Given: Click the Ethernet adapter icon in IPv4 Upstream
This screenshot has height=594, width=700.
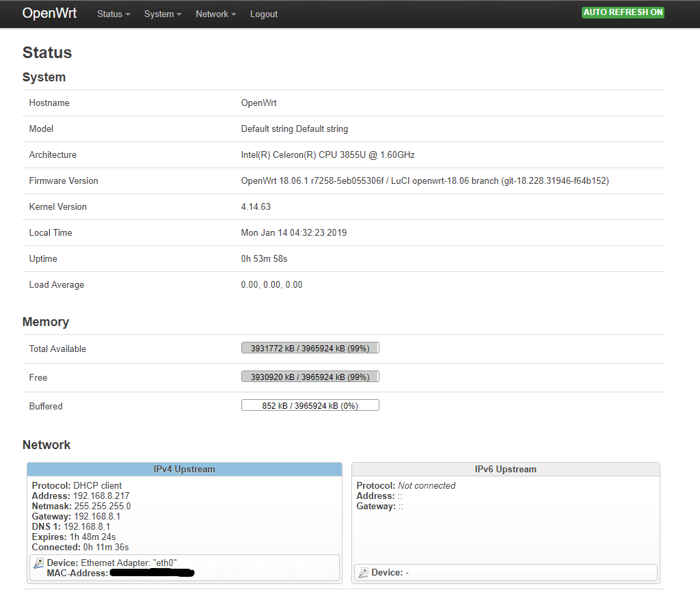Looking at the screenshot, I should pos(38,562).
